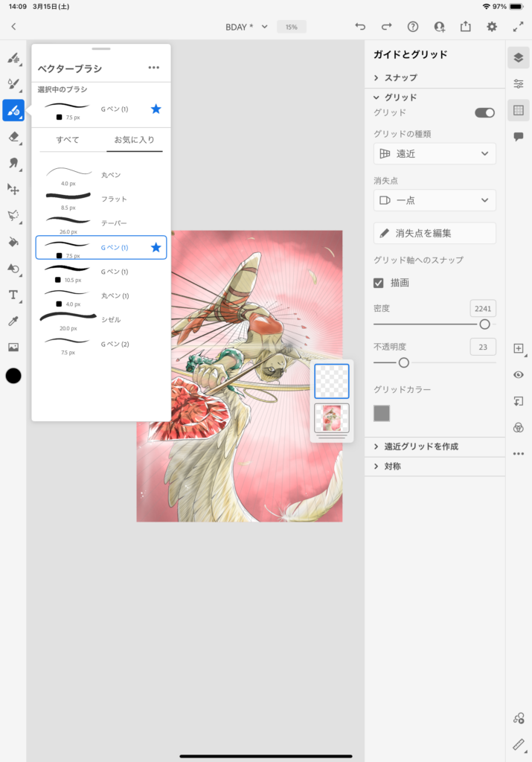
Task: Select the Eraser tool in left toolbar
Action: click(13, 137)
